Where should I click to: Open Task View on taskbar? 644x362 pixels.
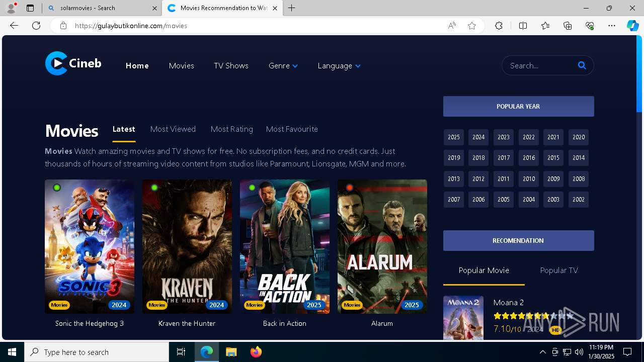[x=181, y=352]
